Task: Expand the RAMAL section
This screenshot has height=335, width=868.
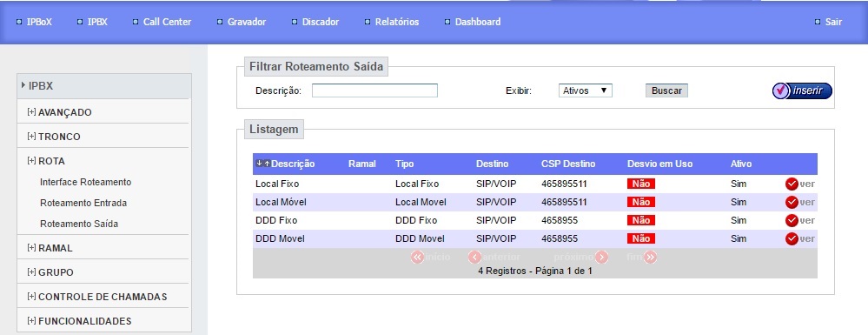Action: [x=50, y=248]
